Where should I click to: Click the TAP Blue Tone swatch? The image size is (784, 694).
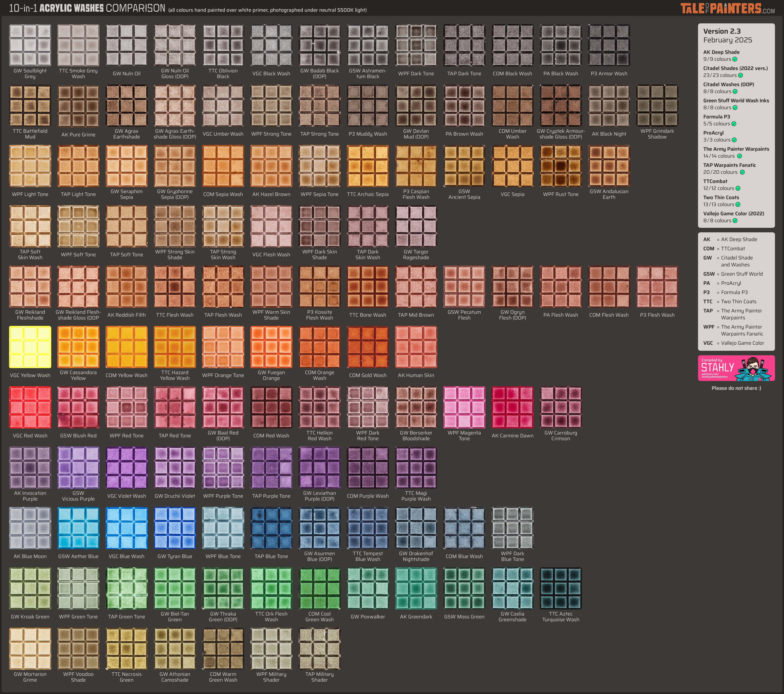271,528
